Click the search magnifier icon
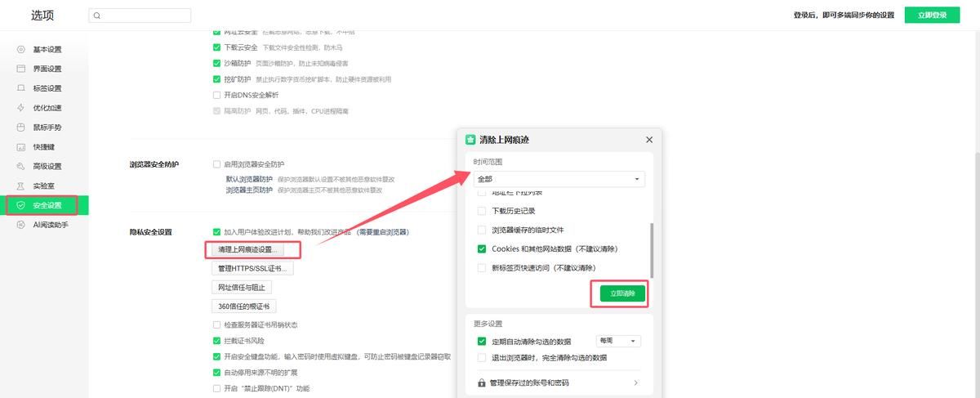 (x=97, y=16)
